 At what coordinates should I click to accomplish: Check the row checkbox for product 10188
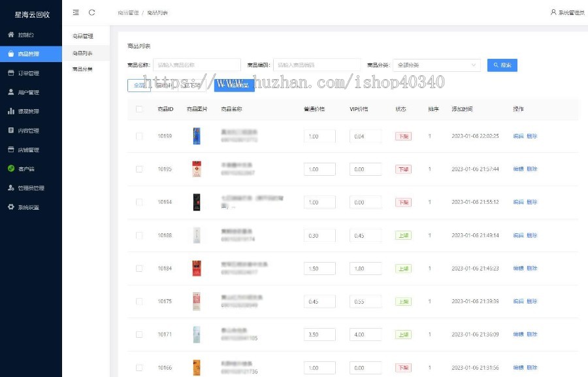point(139,235)
